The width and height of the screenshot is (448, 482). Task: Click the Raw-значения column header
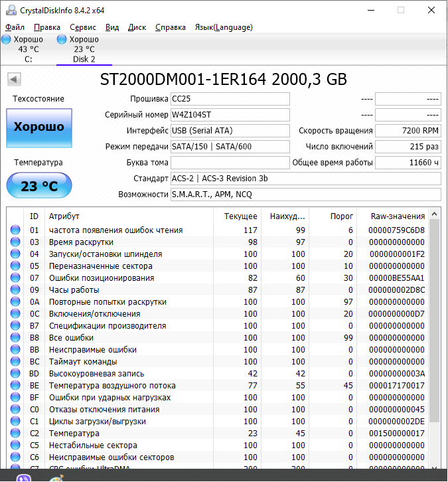[398, 216]
